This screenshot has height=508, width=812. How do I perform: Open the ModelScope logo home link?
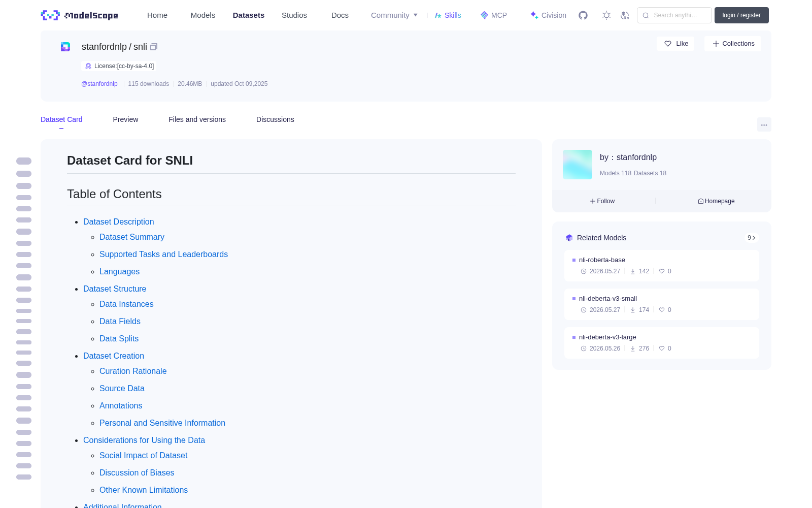79,15
